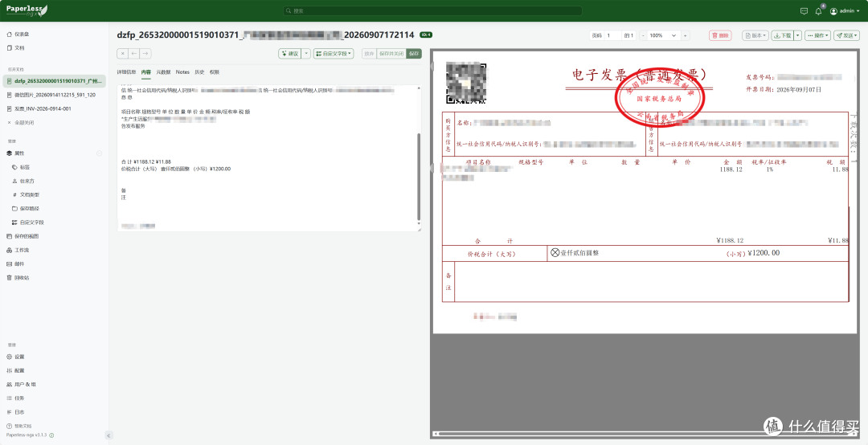The height and width of the screenshot is (445, 868).
Task: Open the 发送 send dropdown
Action: pos(847,35)
